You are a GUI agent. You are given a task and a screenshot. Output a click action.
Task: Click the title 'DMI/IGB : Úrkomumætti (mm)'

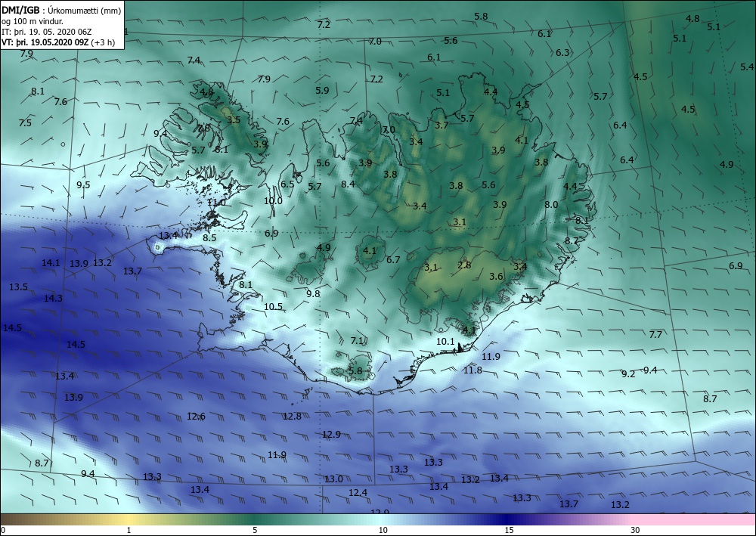(x=61, y=10)
